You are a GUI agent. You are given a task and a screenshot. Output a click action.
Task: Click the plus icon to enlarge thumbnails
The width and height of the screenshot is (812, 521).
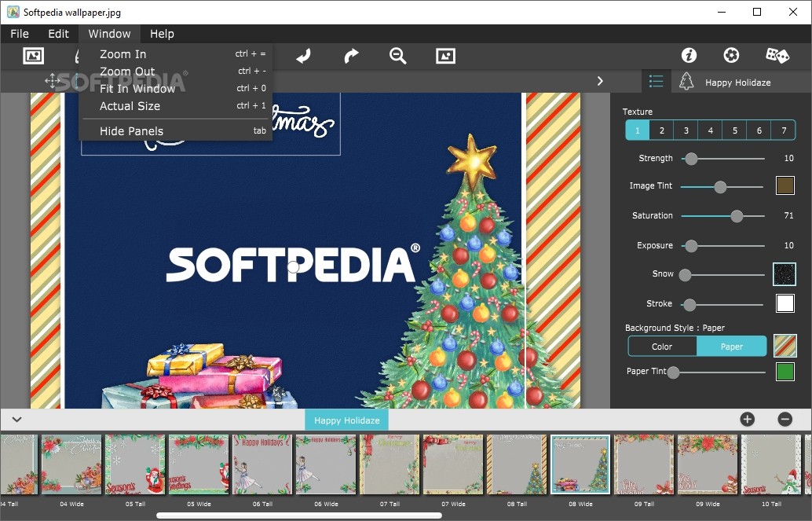[748, 420]
